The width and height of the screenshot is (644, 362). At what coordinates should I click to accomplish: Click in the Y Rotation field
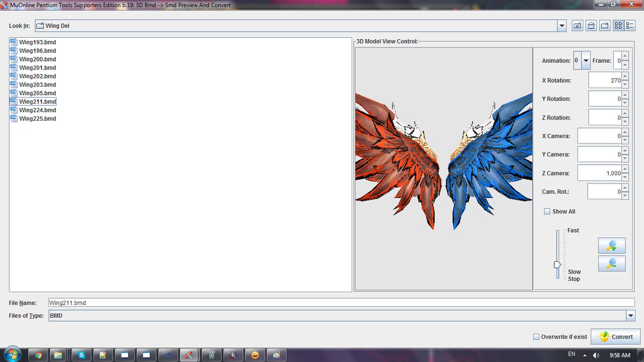605,99
